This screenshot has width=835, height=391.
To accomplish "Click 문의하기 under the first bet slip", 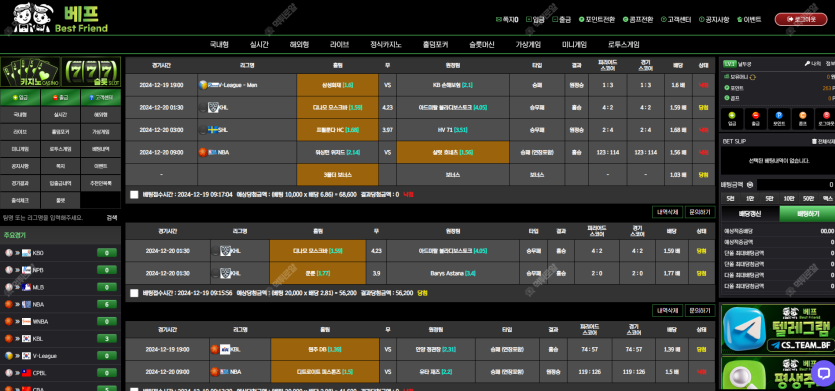I will pyautogui.click(x=700, y=212).
